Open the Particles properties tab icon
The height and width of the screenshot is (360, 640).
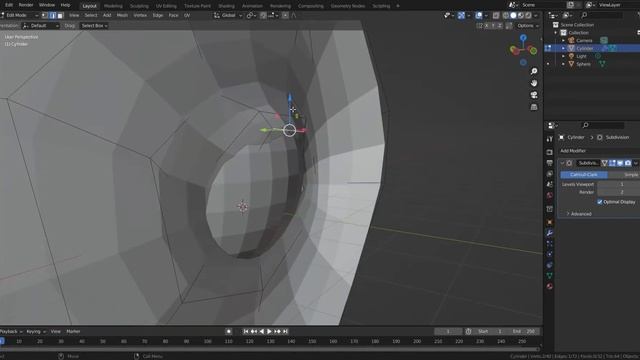tap(549, 244)
